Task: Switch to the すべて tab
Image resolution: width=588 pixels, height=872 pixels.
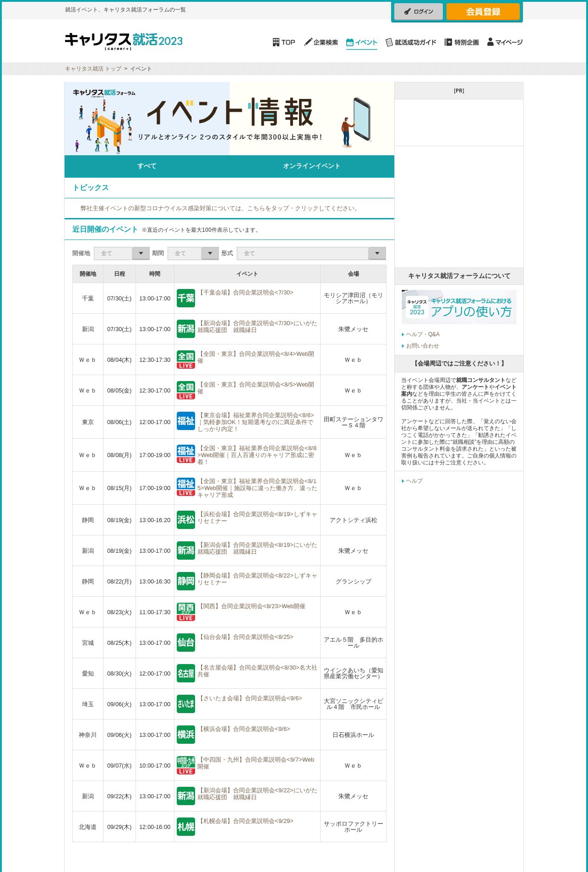Action: pos(147,166)
